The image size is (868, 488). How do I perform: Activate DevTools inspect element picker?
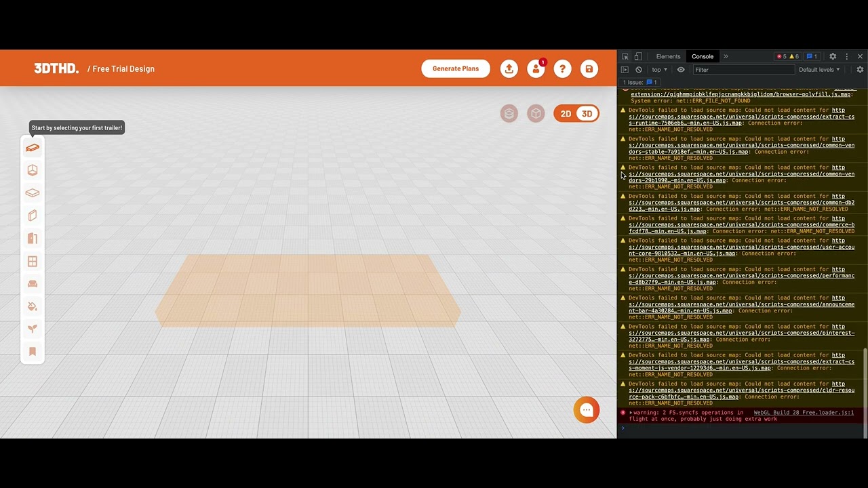[625, 56]
